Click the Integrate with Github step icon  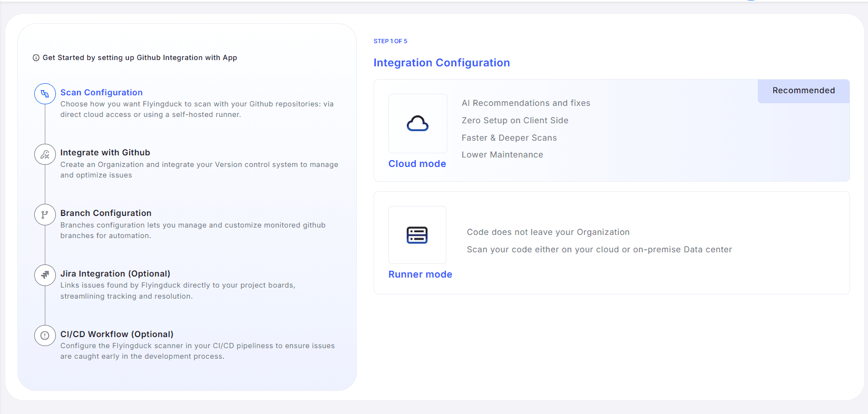pos(45,154)
